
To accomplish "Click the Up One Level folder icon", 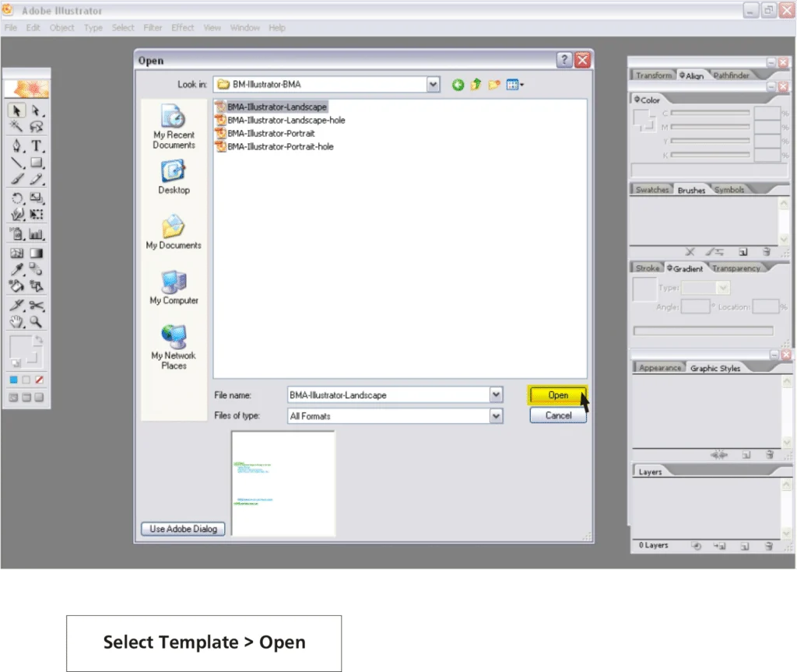I will click(476, 85).
